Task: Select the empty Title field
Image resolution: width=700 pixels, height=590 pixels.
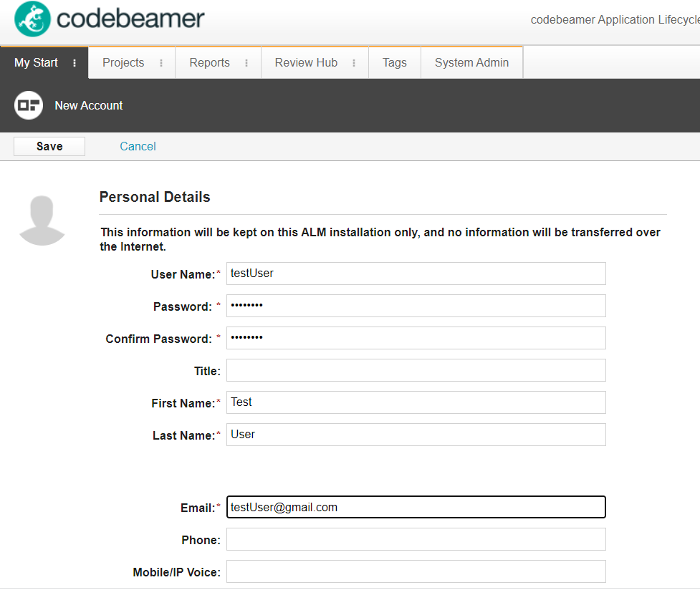Action: (x=416, y=370)
